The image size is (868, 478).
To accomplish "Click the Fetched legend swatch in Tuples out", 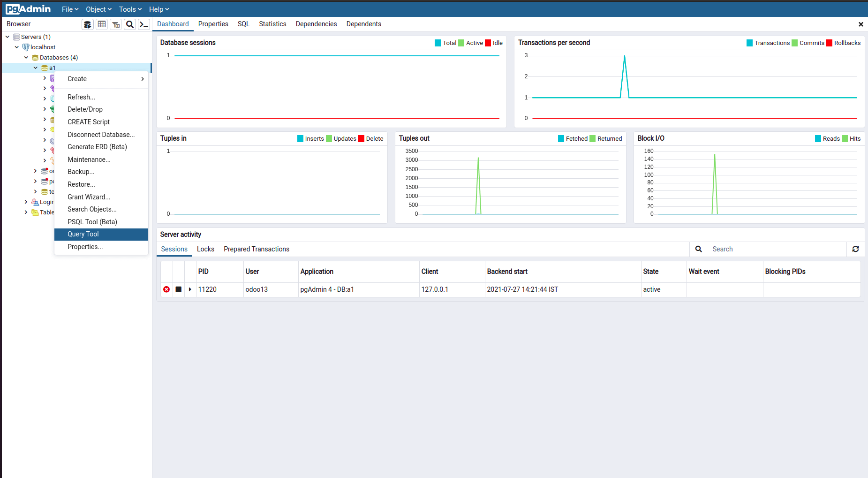I will click(x=561, y=139).
